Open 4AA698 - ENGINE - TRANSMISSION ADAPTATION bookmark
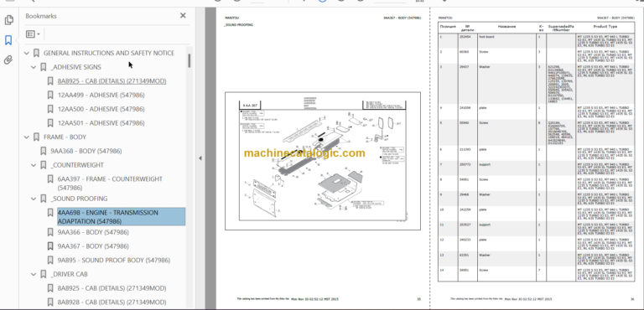Screen dimensions: 644x310 pyautogui.click(x=121, y=217)
